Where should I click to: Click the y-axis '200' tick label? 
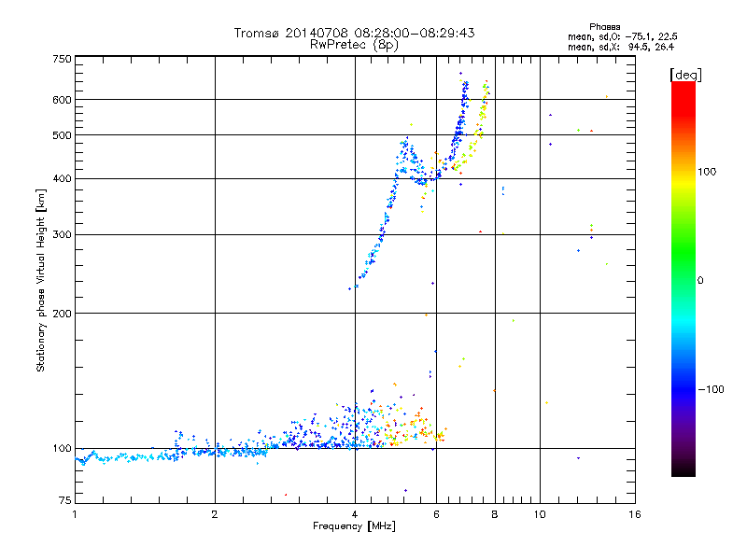62,314
